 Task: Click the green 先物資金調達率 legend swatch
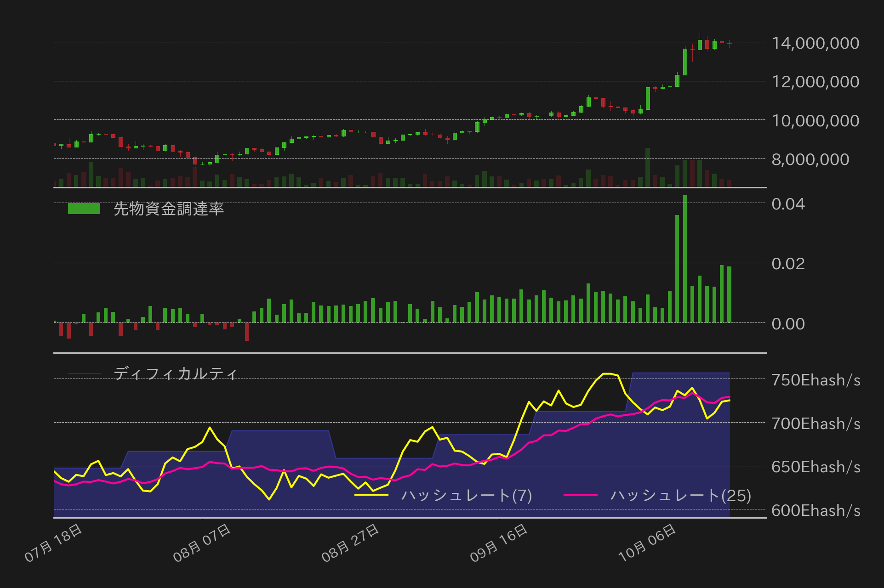pyautogui.click(x=84, y=209)
